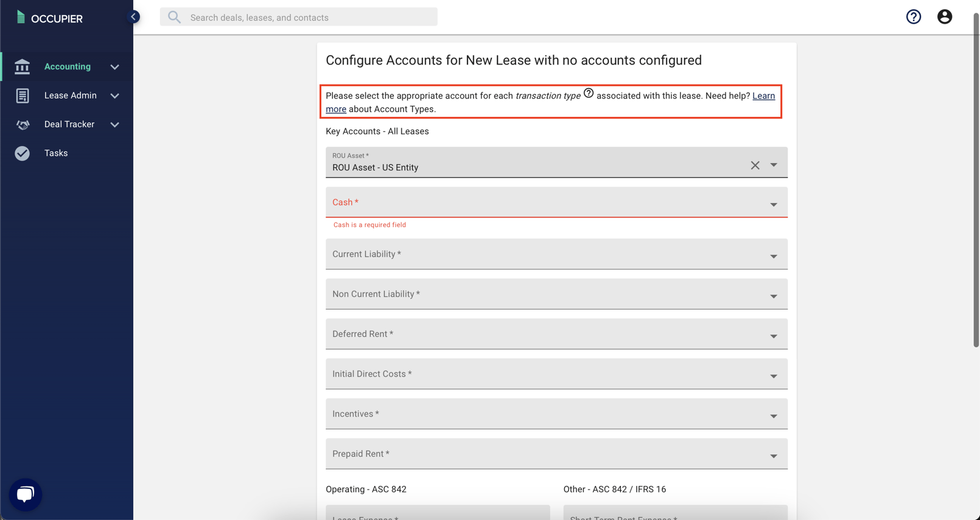The height and width of the screenshot is (520, 980).
Task: Click the 'Other - ASC 842 / IFRS 16' heading
Action: click(x=615, y=489)
